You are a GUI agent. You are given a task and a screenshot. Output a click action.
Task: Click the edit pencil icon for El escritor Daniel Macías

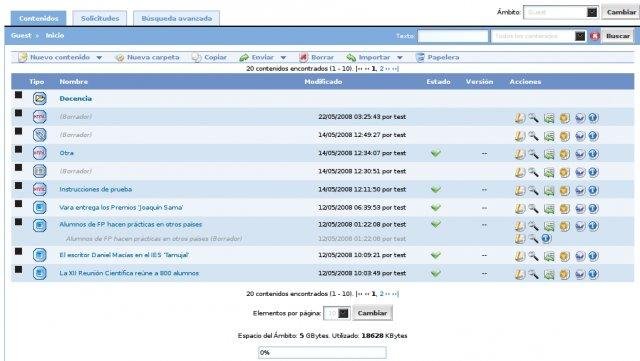click(x=519, y=256)
